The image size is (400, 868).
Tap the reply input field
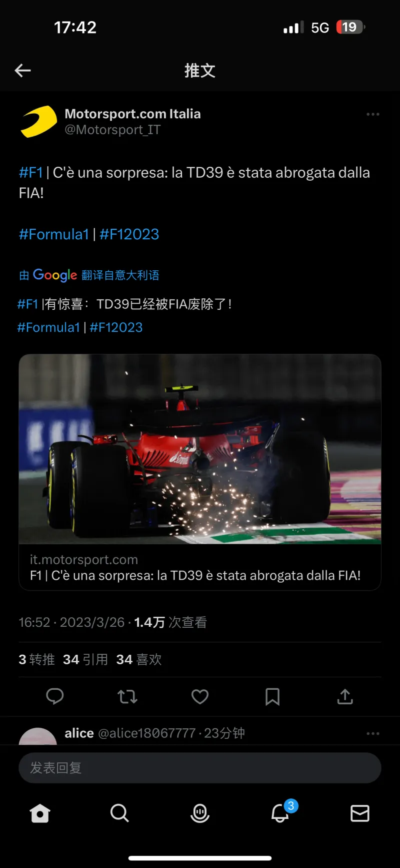(200, 768)
